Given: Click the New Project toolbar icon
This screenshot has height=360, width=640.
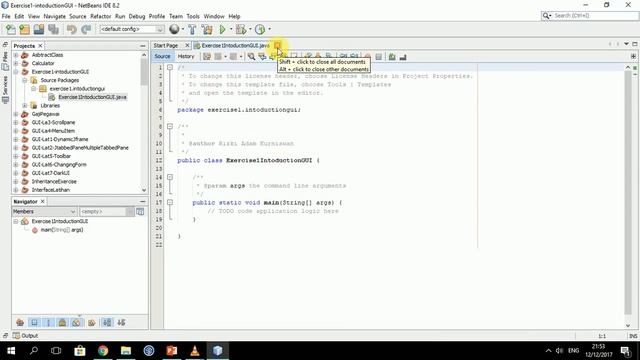Looking at the screenshot, I should (x=24, y=29).
